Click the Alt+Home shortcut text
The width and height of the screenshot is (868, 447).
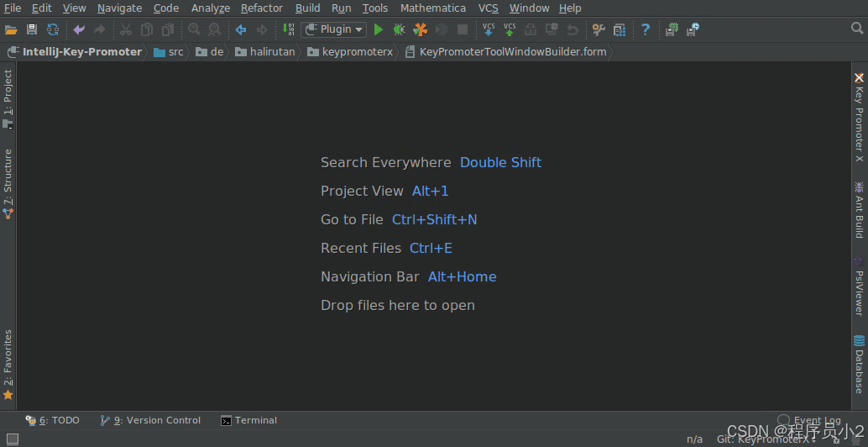click(x=463, y=277)
